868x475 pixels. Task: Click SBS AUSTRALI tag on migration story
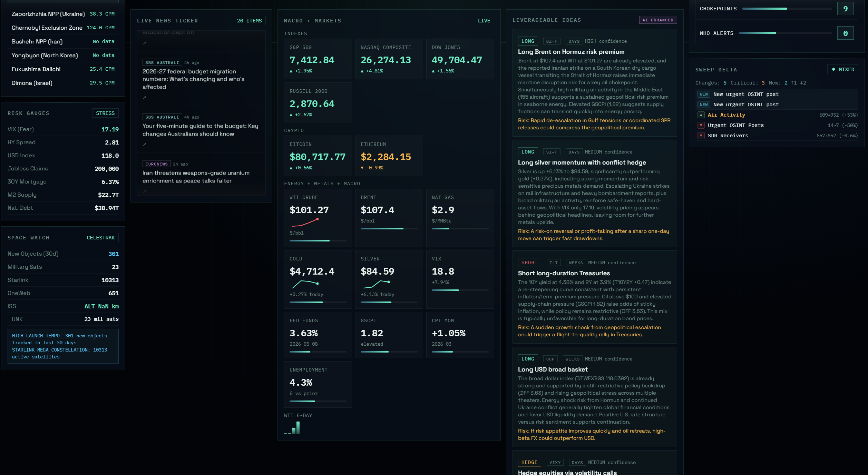[162, 63]
